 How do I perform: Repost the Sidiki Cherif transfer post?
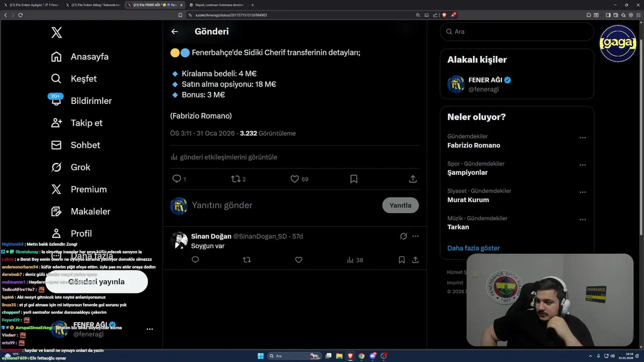click(235, 179)
